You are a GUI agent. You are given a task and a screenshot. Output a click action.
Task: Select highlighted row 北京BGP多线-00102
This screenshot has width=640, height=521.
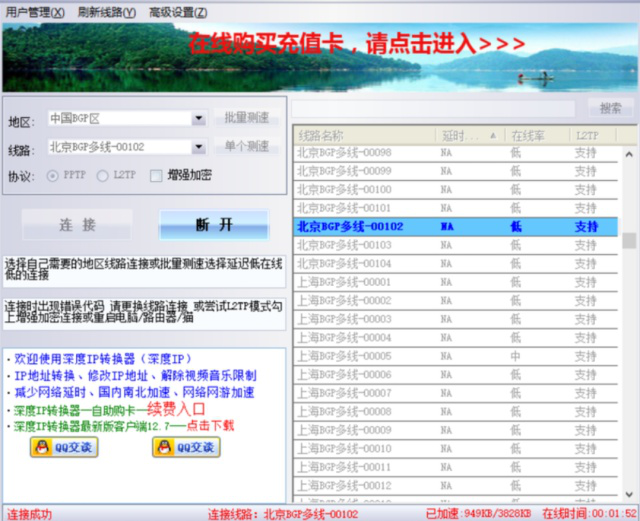coord(456,227)
